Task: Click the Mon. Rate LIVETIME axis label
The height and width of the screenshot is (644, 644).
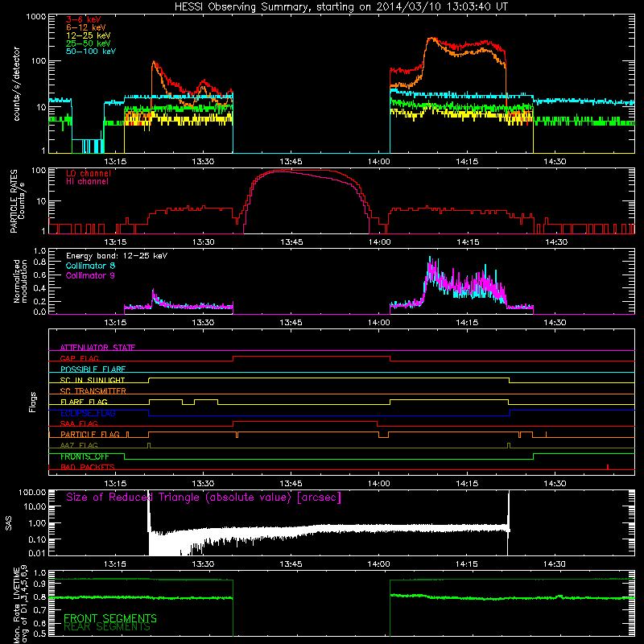Action: (x=20, y=604)
